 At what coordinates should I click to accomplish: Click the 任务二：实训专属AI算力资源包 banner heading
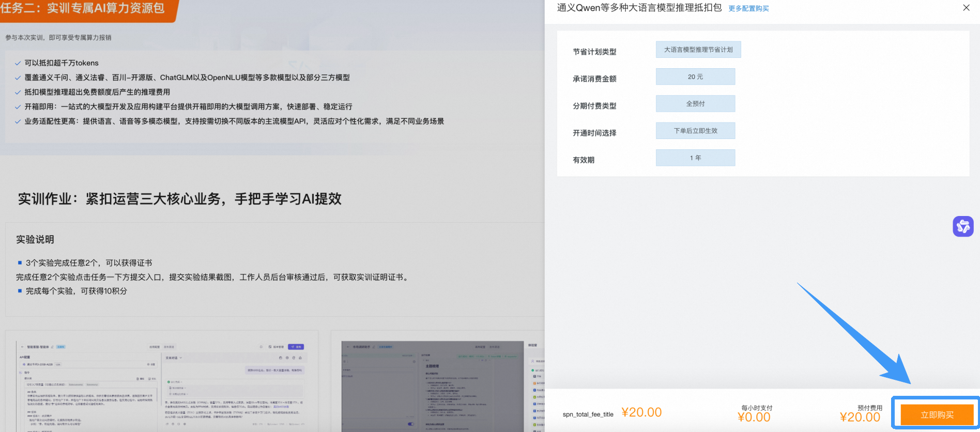point(83,8)
